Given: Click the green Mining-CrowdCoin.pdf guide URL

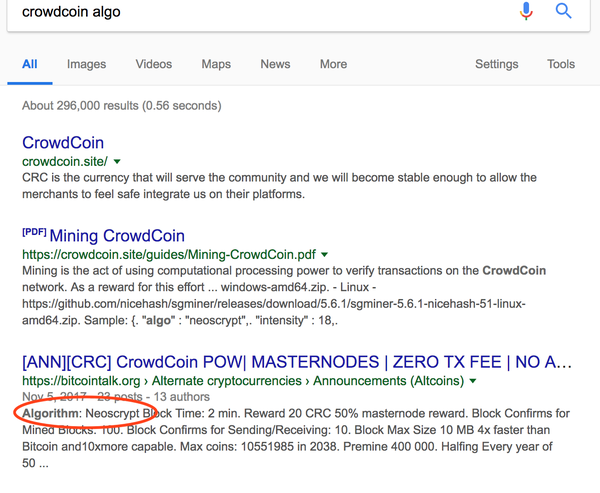Looking at the screenshot, I should (x=168, y=255).
